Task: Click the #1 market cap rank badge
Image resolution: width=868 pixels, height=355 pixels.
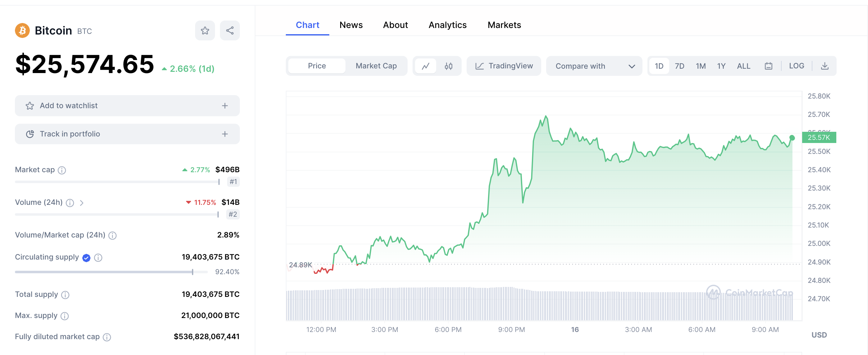Action: coord(233,182)
